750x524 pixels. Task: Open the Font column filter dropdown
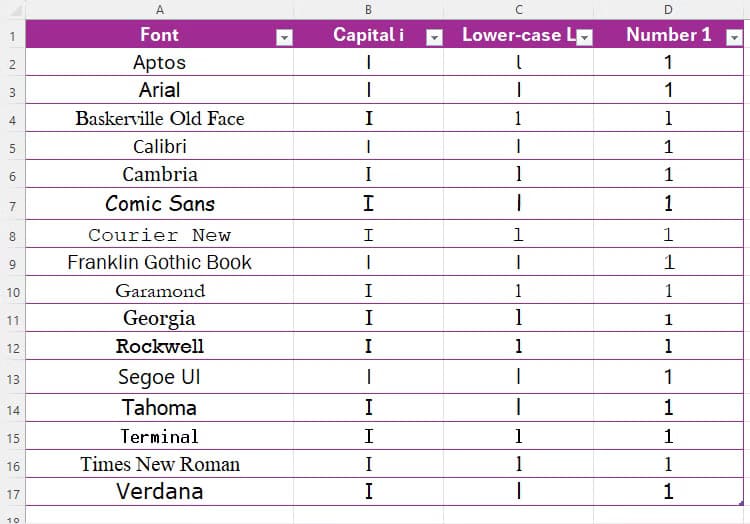[284, 37]
